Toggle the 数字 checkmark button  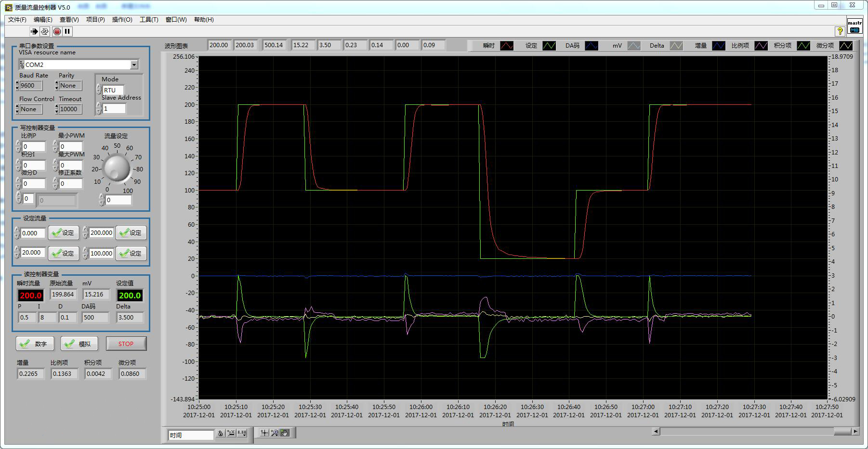(35, 344)
